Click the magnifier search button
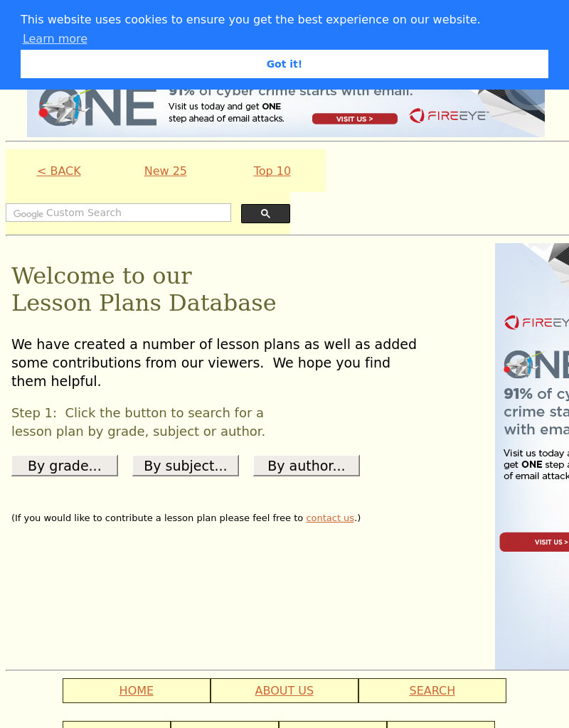Viewport: 569px width, 728px height. pos(265,213)
